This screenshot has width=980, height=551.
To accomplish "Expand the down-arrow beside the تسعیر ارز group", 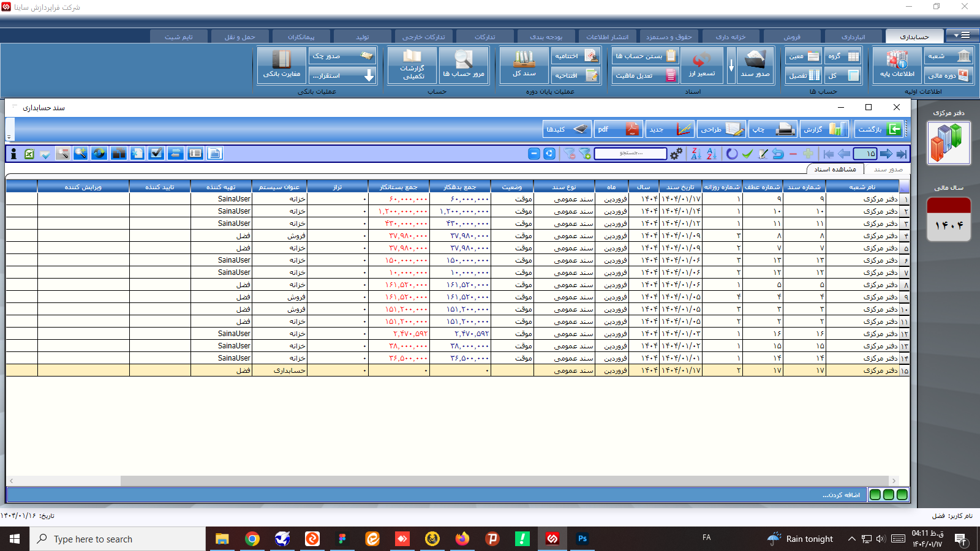I will pos(731,66).
